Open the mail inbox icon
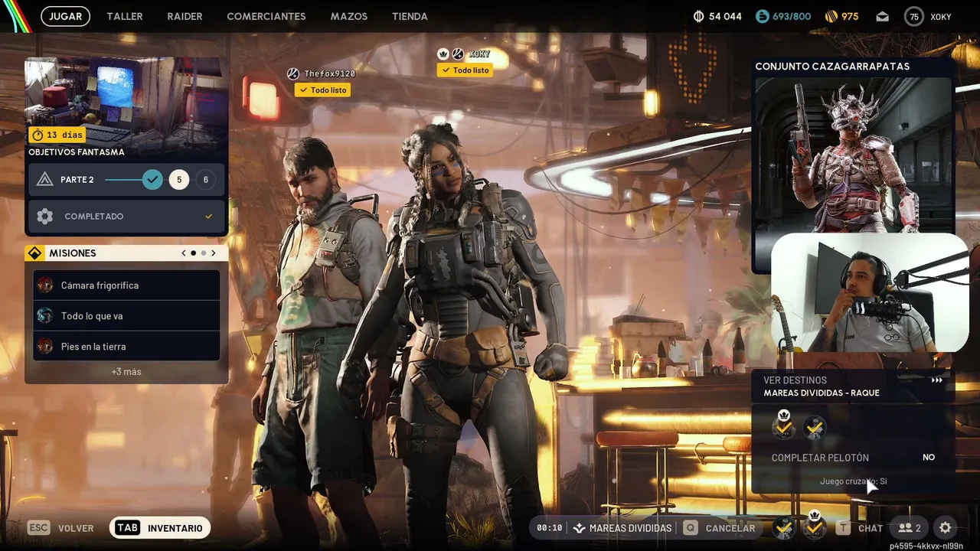 883,16
